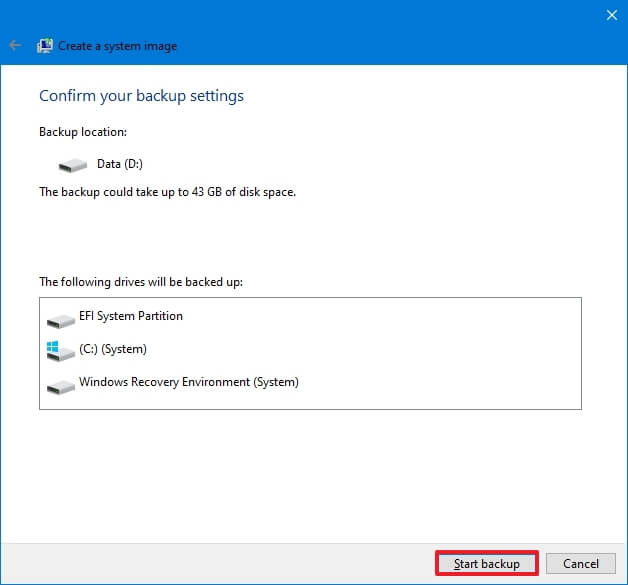
Task: Cancel the backup wizard
Action: click(x=580, y=564)
